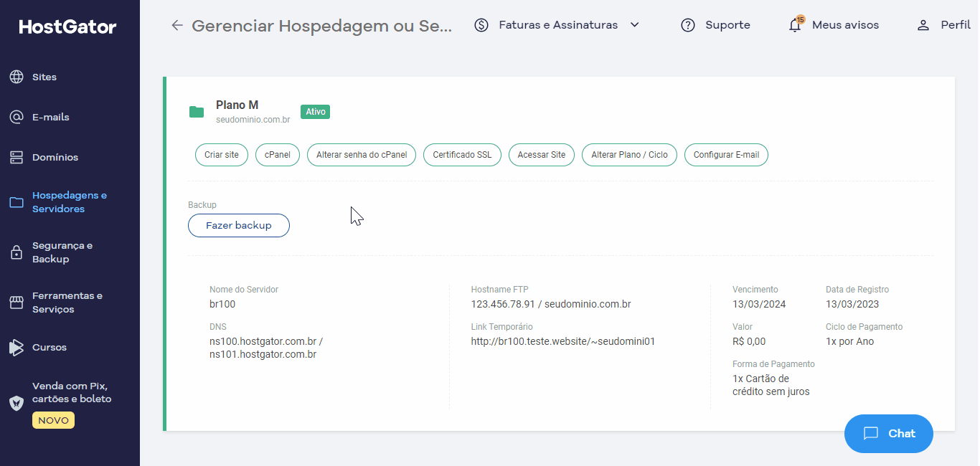Click the Hospedagens e Servidores folder icon
The image size is (980, 466).
[17, 202]
